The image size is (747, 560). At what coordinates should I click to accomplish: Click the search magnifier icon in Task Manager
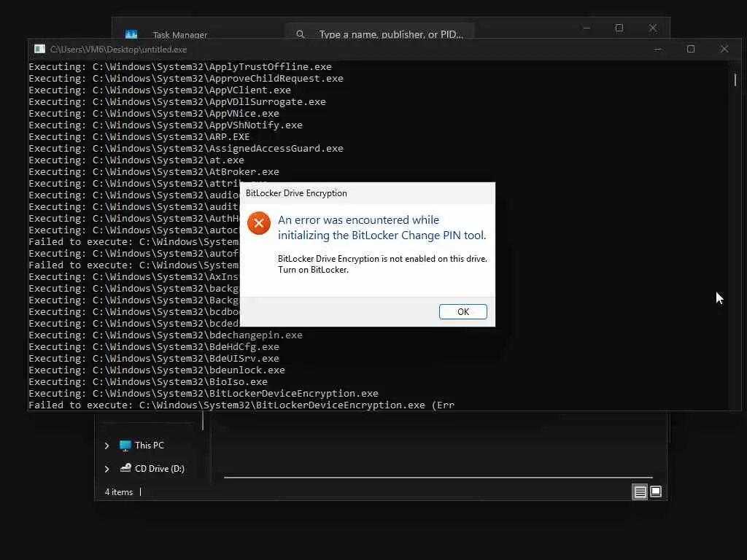300,34
